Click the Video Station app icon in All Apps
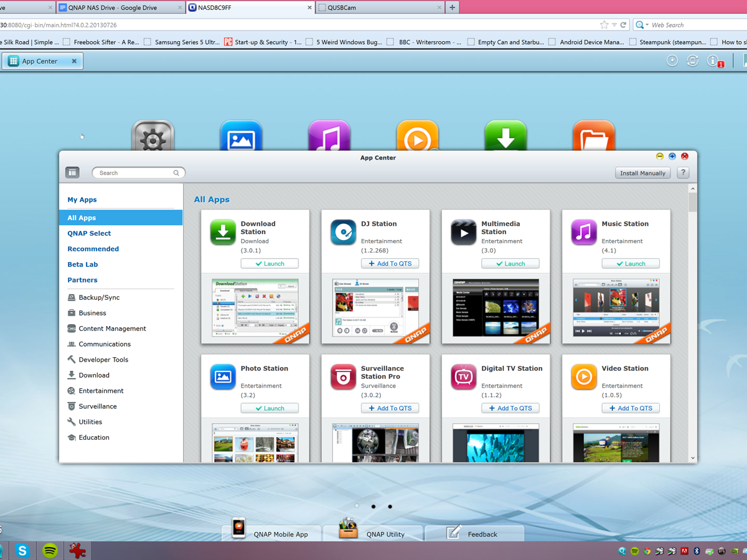This screenshot has width=747, height=560. point(584,377)
